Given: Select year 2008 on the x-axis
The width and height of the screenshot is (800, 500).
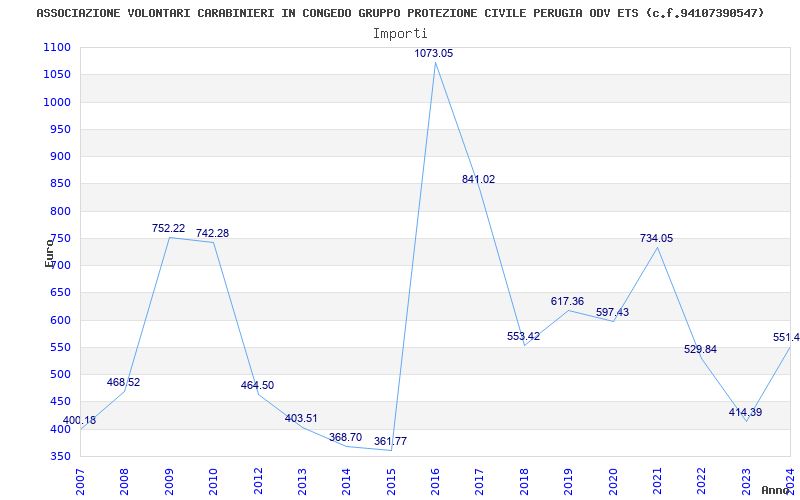Looking at the screenshot, I should 124,481.
